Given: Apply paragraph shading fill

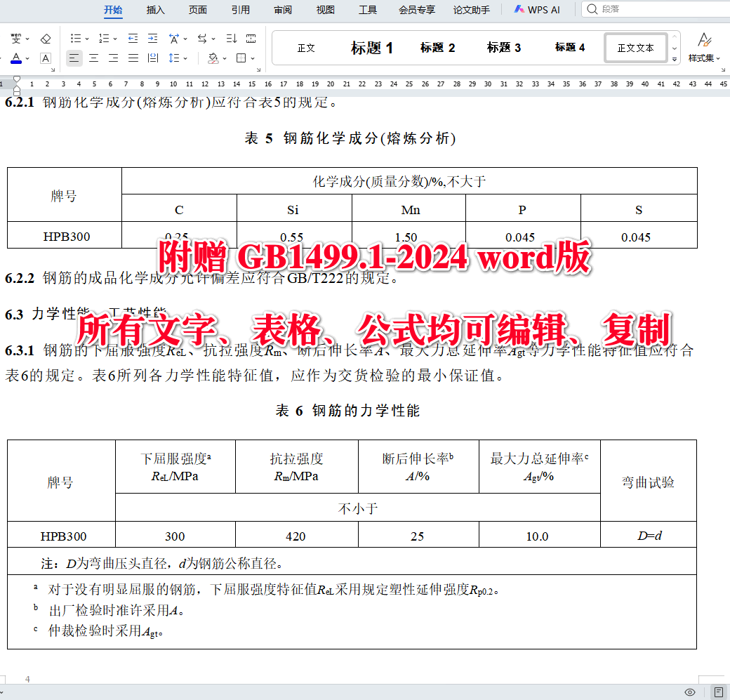Looking at the screenshot, I should (x=213, y=58).
